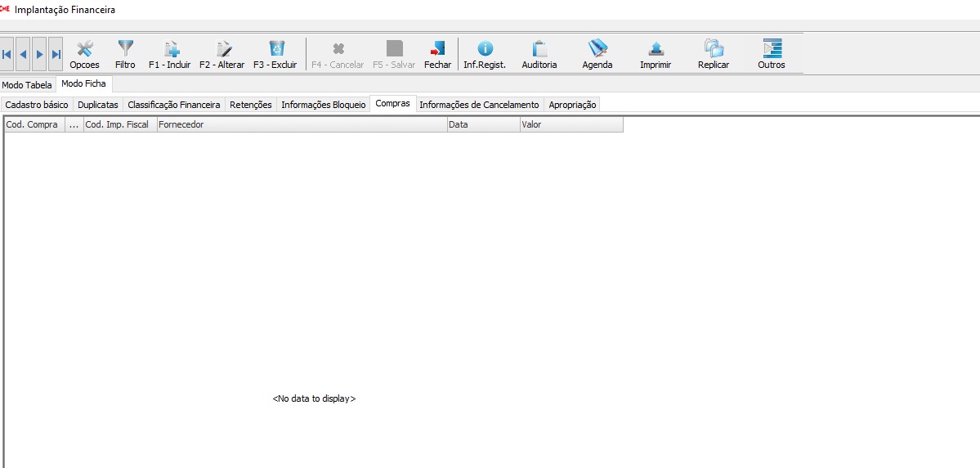Image resolution: width=980 pixels, height=468 pixels.
Task: Open Inf.Regist. record information
Action: 485,55
